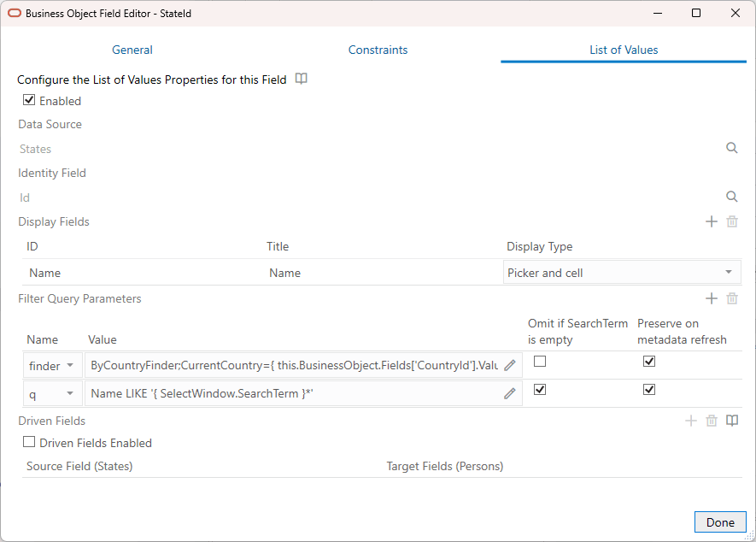Delete the selected Display Field via trash icon
The height and width of the screenshot is (542, 756).
[731, 221]
